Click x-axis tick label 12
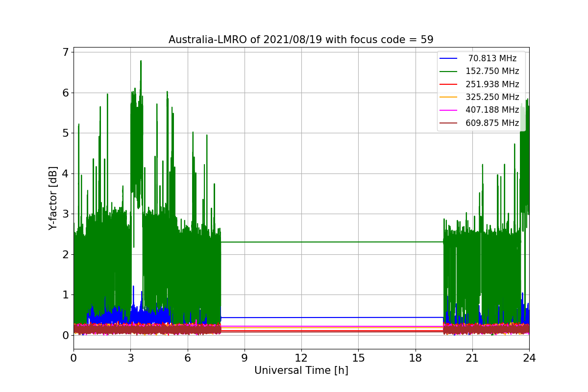This screenshot has height=392, width=588. tap(301, 358)
